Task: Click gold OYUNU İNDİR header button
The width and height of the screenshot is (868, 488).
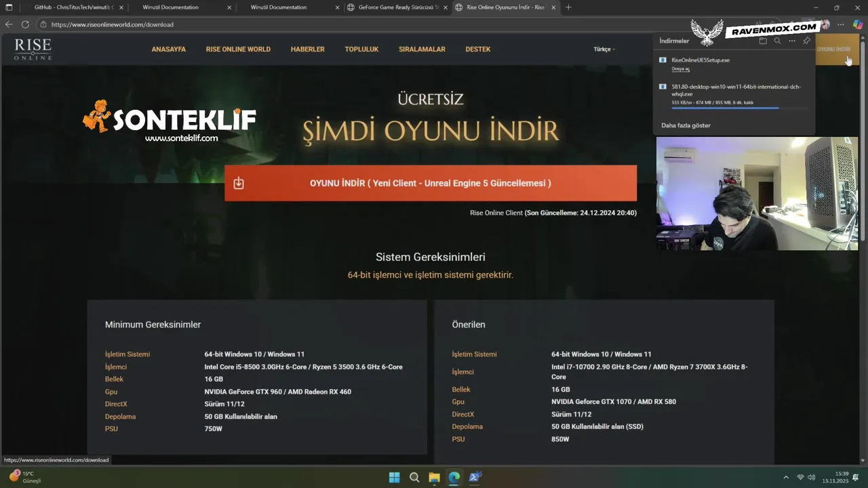Action: click(837, 49)
